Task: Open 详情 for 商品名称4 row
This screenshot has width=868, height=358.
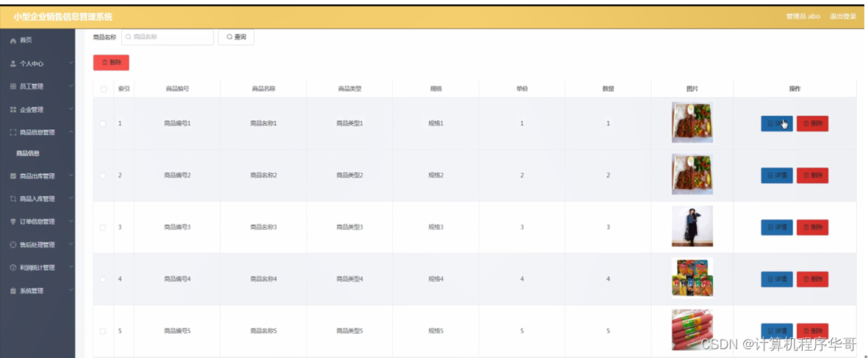Action: pyautogui.click(x=777, y=280)
